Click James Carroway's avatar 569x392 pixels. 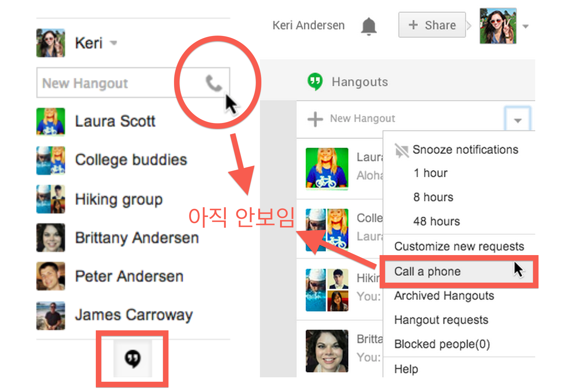point(51,315)
